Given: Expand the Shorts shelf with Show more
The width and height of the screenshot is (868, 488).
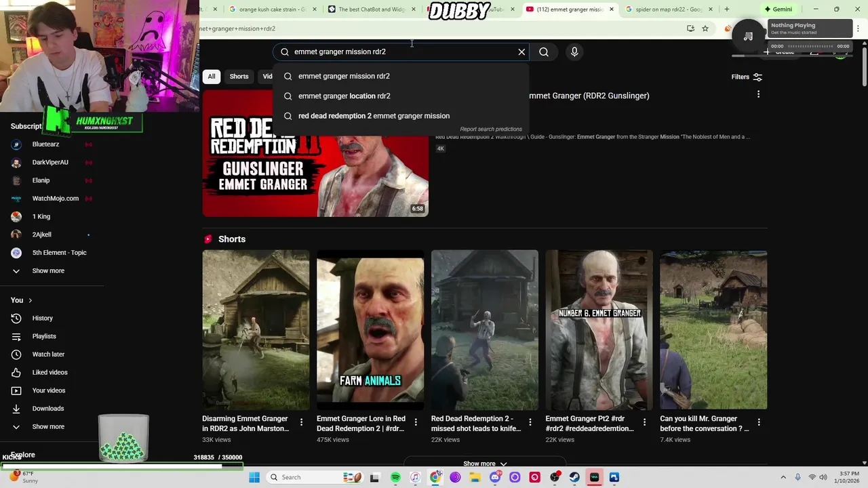Looking at the screenshot, I should coord(485,464).
